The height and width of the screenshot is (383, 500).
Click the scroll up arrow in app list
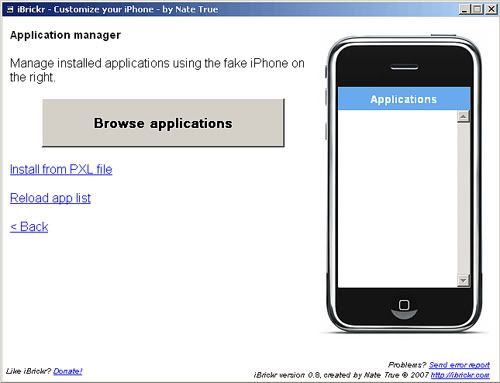[x=463, y=116]
